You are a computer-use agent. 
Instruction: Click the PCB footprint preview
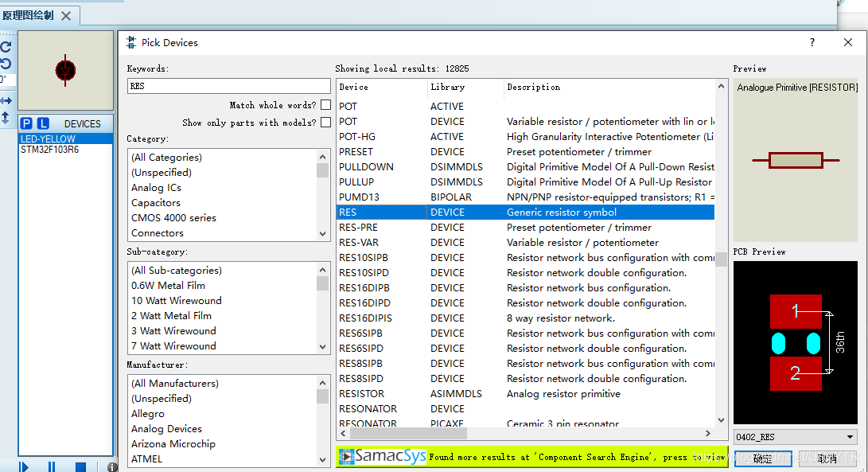[796, 342]
